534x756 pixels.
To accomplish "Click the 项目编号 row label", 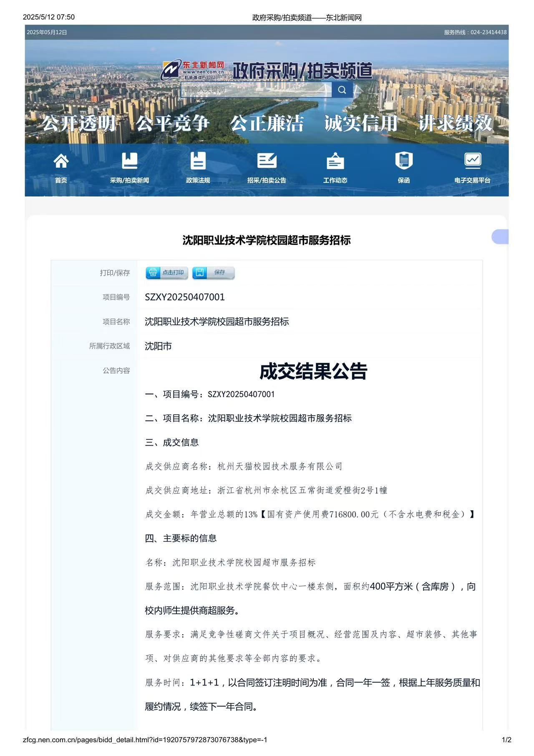I will pos(116,297).
